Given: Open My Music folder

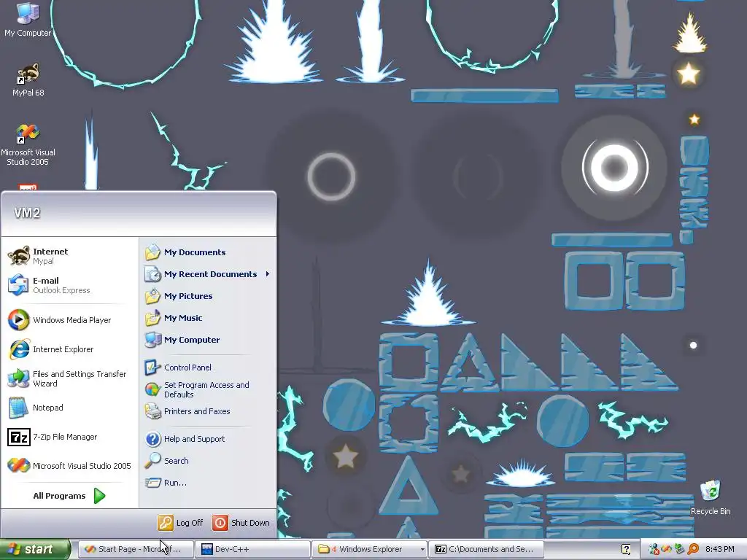Looking at the screenshot, I should tap(208, 318).
